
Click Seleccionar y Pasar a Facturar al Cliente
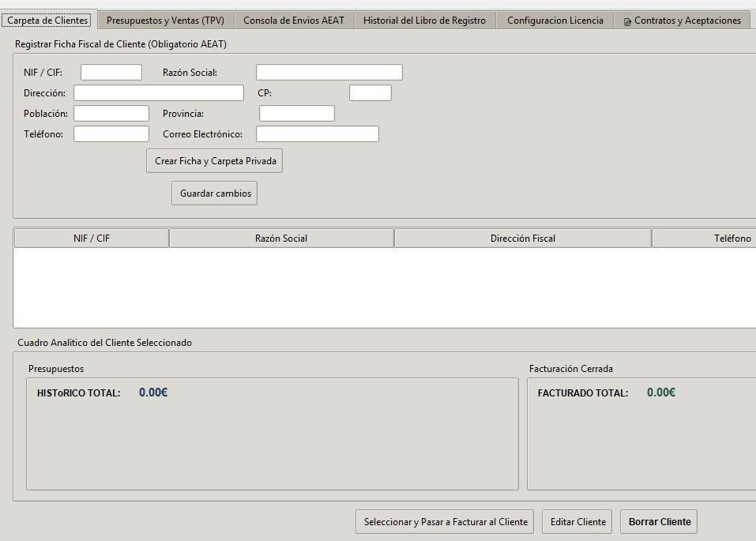point(445,522)
